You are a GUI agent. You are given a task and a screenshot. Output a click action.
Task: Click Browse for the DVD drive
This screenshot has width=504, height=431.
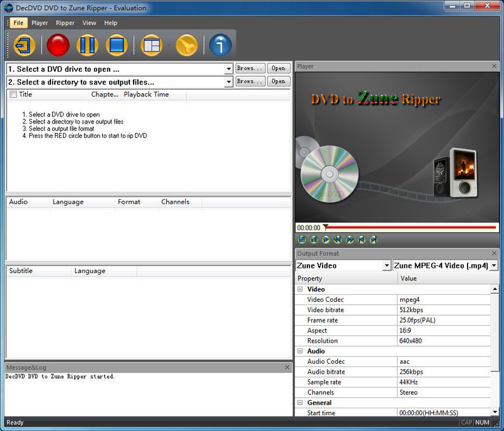click(x=250, y=68)
